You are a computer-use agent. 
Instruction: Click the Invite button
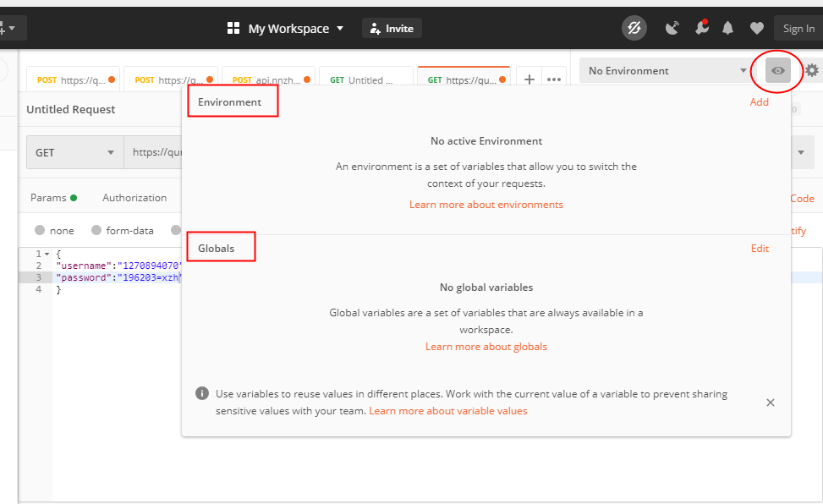[392, 29]
